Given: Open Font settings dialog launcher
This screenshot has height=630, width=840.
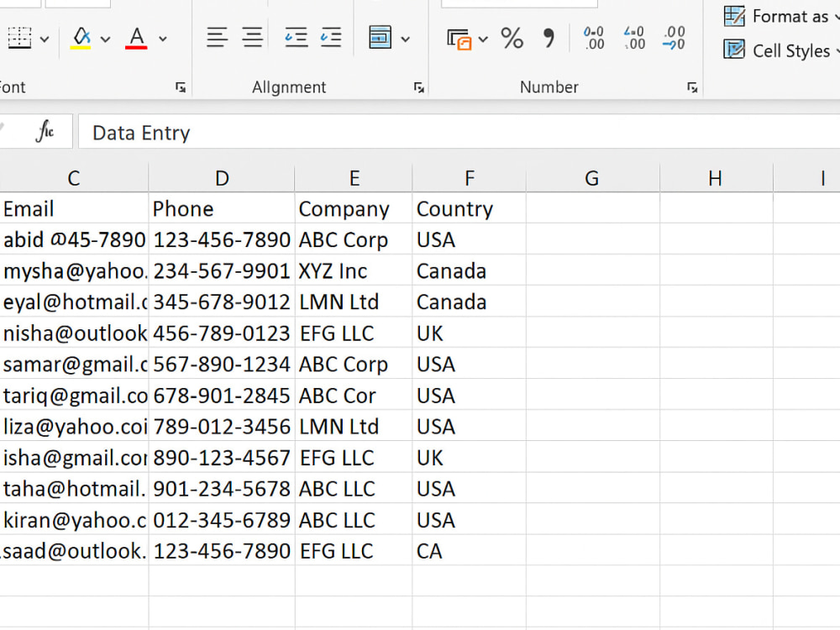Looking at the screenshot, I should (181, 87).
